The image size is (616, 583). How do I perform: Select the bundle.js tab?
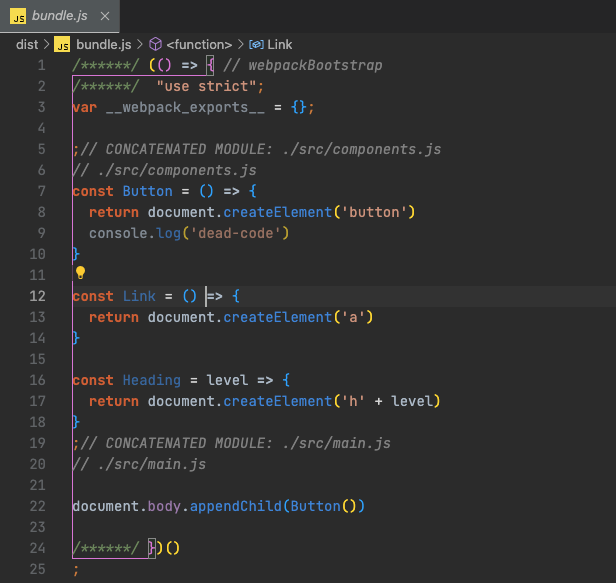tap(60, 16)
